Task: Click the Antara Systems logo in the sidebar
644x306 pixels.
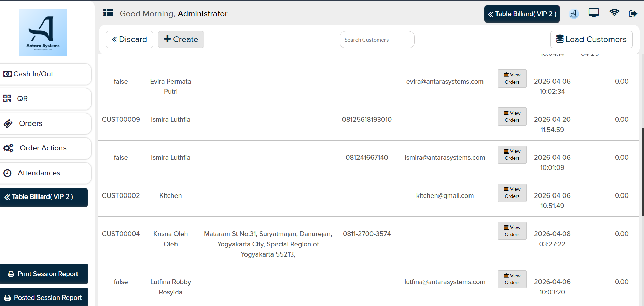Action: 43,32
